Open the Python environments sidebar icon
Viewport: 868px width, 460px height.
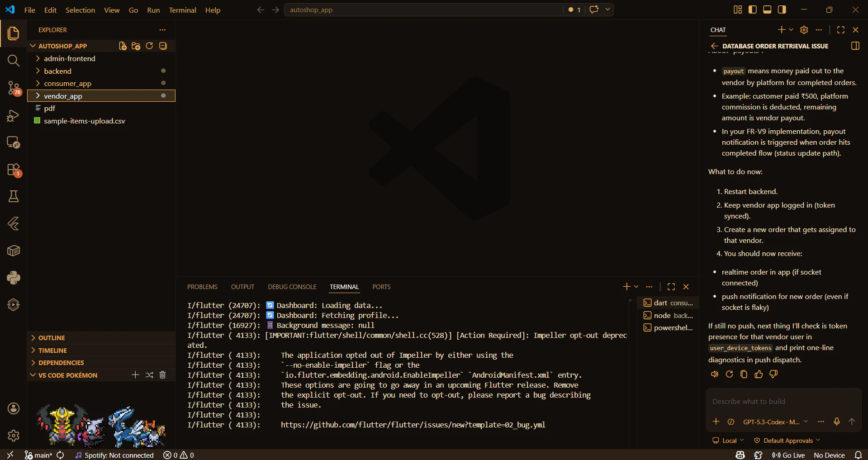click(14, 278)
